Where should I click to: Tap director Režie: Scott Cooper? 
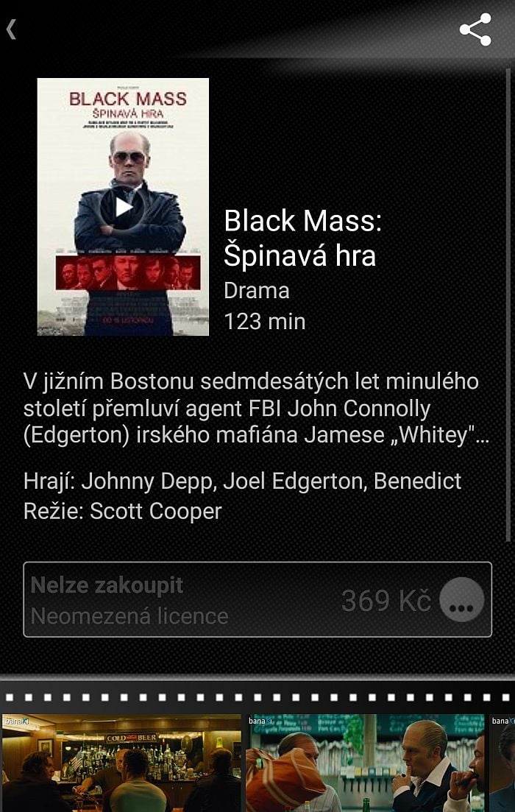tap(123, 511)
